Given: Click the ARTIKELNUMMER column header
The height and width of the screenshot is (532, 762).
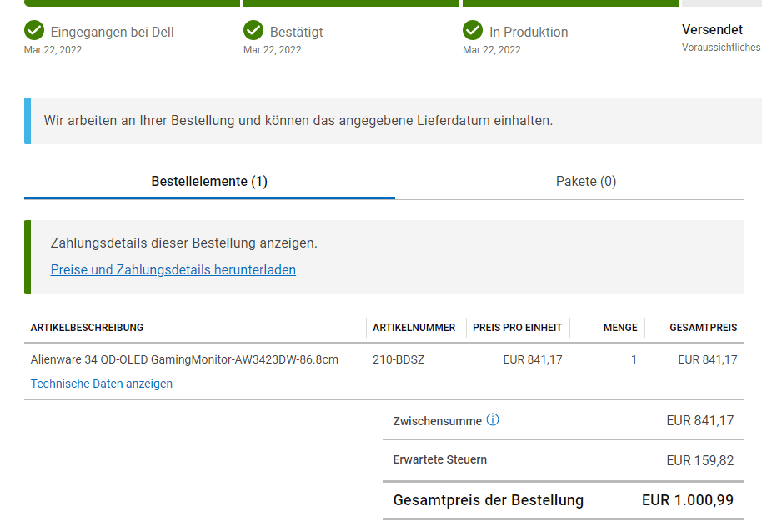Looking at the screenshot, I should pos(414,328).
